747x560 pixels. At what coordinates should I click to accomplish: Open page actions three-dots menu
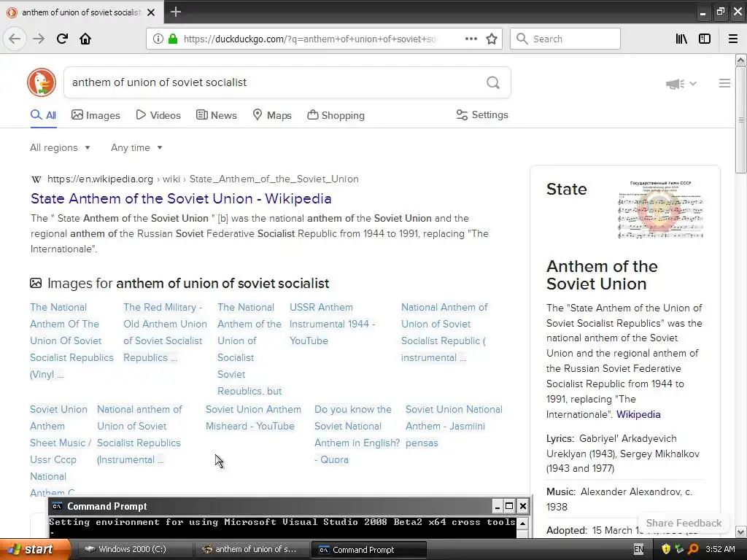coord(471,39)
